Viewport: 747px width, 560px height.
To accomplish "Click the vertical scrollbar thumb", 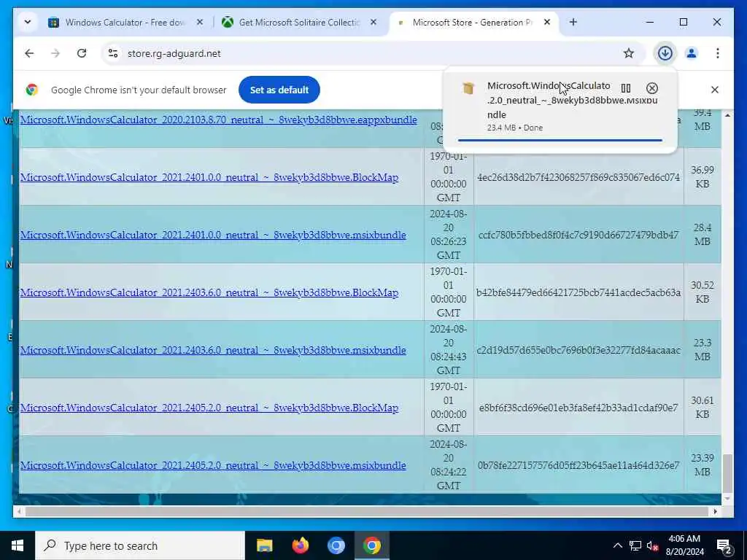I will (x=727, y=473).
